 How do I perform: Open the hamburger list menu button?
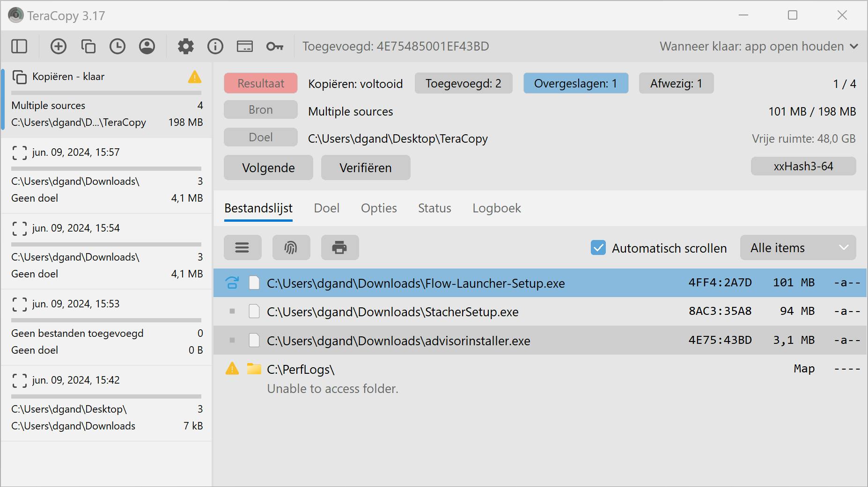(x=242, y=247)
